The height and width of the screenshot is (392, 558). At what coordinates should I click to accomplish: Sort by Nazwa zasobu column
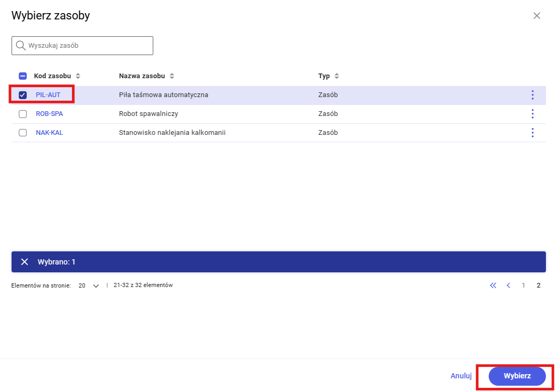coord(172,76)
